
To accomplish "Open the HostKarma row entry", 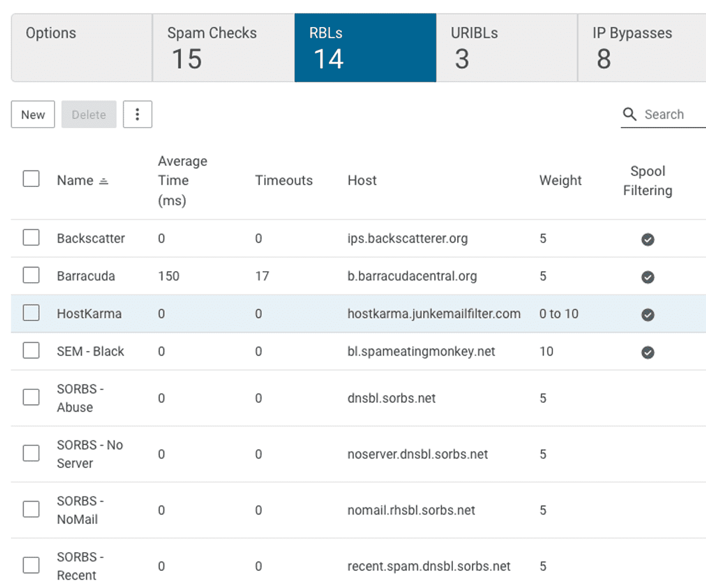I will coord(89,314).
